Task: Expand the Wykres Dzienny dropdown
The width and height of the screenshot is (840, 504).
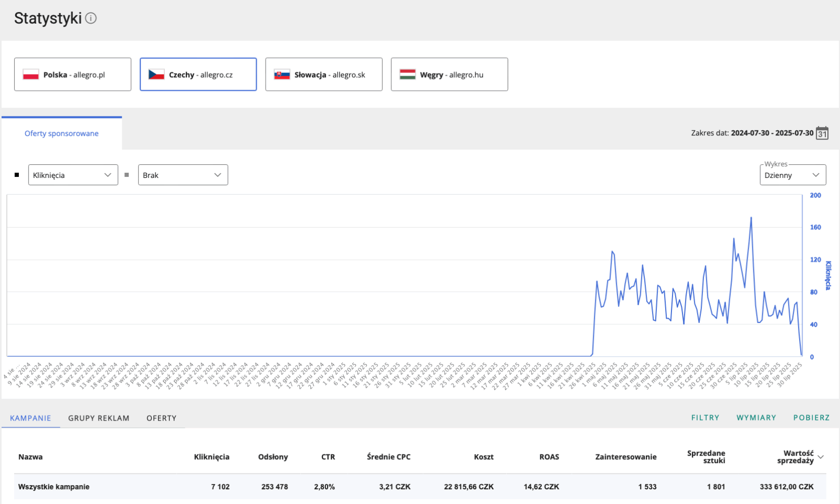Action: pyautogui.click(x=792, y=175)
